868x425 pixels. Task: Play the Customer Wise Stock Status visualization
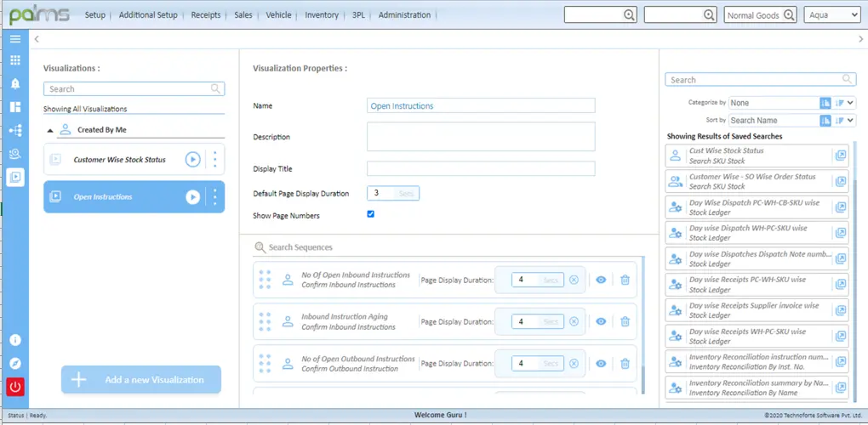[193, 159]
